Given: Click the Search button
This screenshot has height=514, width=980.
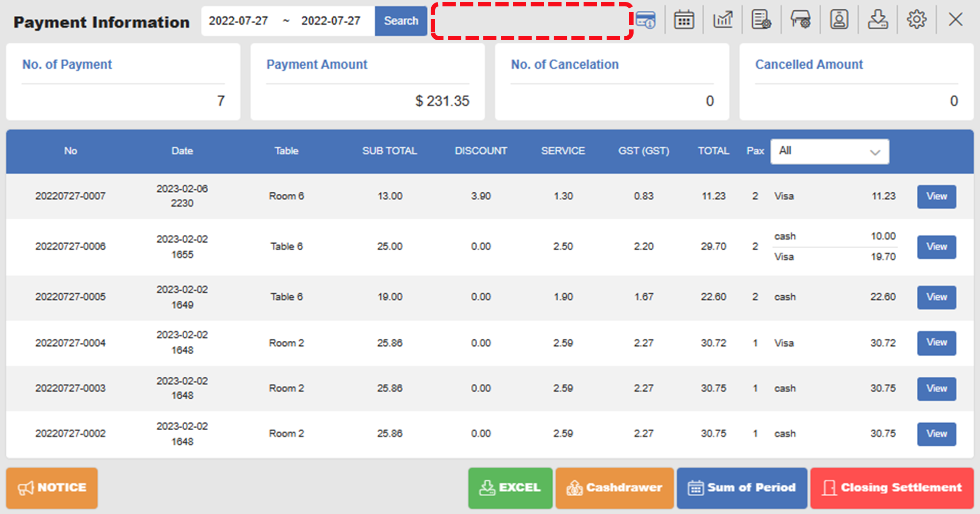Looking at the screenshot, I should (401, 21).
